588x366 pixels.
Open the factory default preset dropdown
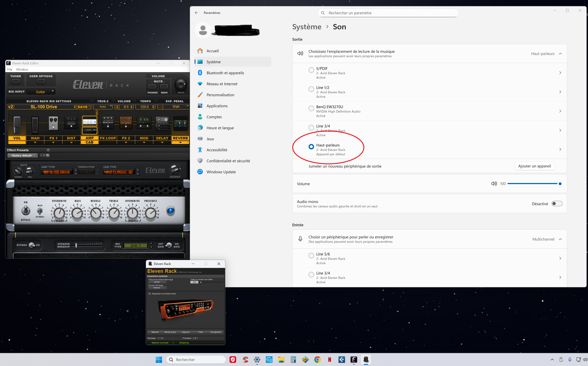pos(22,155)
